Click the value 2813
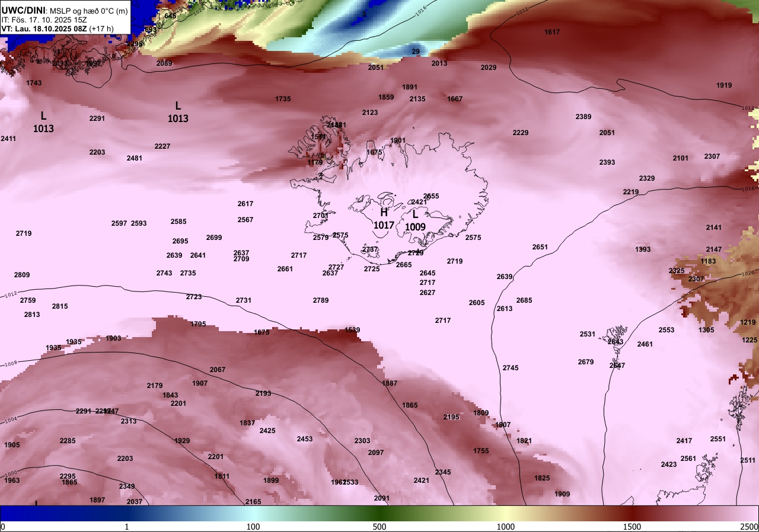759x532 pixels. (32, 315)
